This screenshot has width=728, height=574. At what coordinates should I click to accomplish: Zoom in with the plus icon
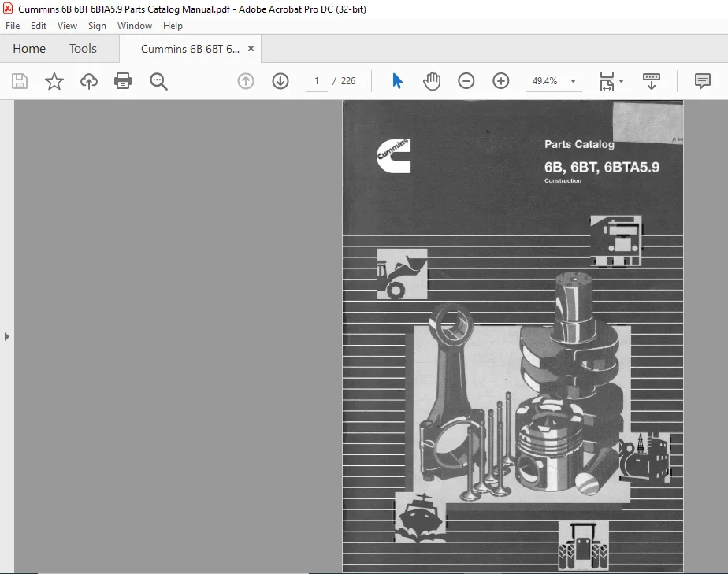pyautogui.click(x=501, y=81)
